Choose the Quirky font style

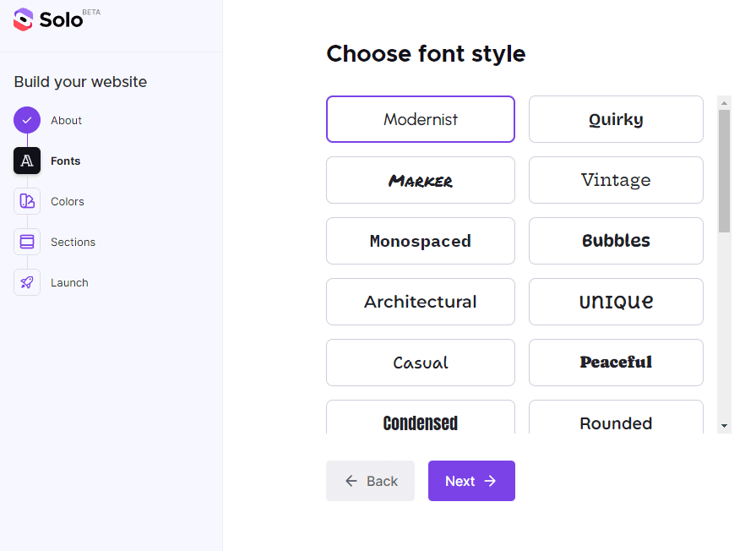(616, 119)
